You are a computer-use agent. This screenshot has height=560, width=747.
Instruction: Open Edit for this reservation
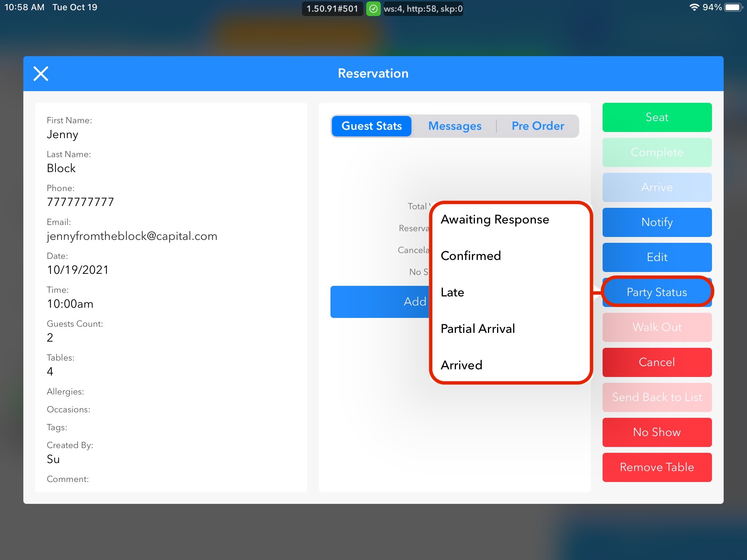point(657,257)
